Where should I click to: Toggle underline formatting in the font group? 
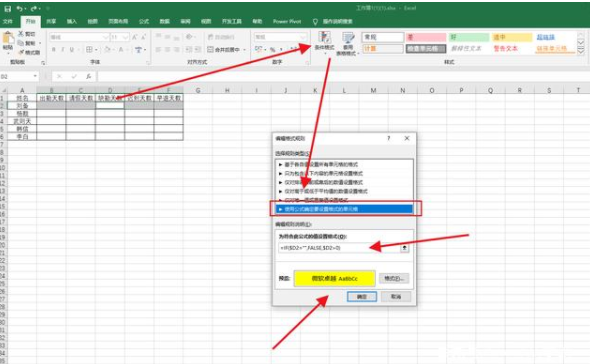tap(71, 49)
